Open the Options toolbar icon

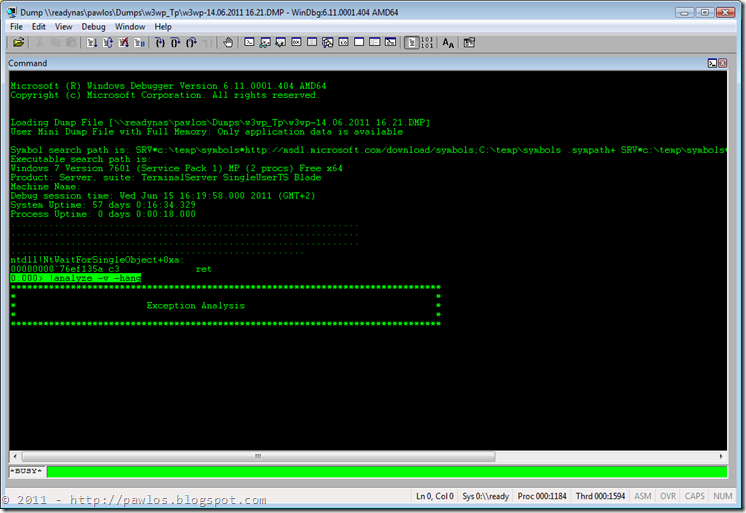coord(469,43)
